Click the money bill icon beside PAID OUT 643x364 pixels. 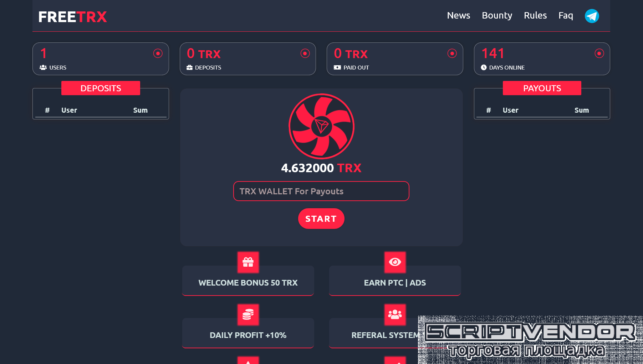[337, 67]
